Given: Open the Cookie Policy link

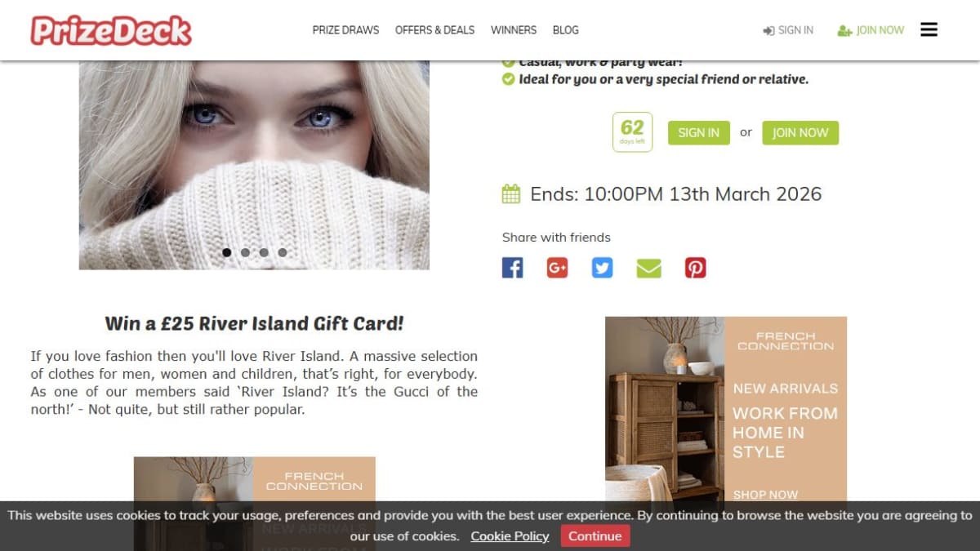Looking at the screenshot, I should click(x=510, y=536).
